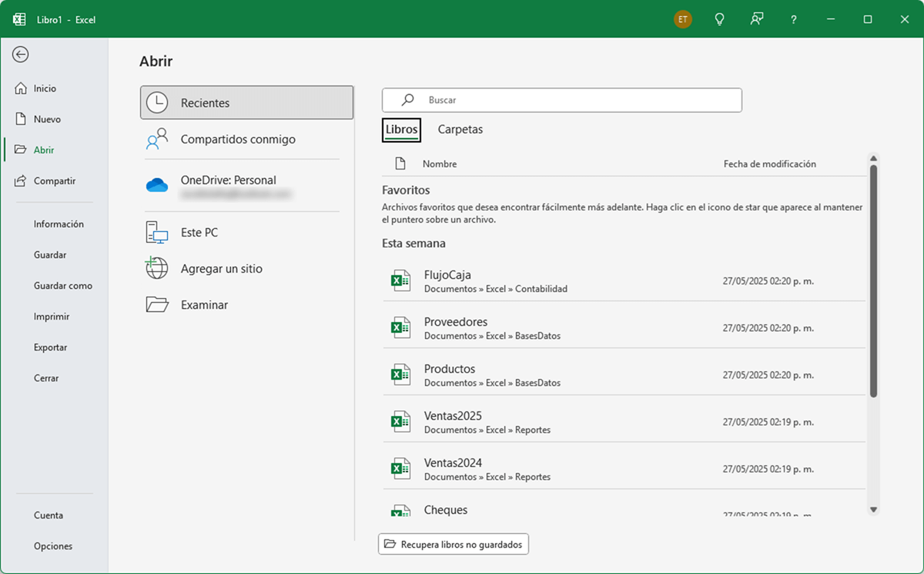Open Help with the question mark
Image resolution: width=924 pixels, height=574 pixels.
pyautogui.click(x=794, y=19)
